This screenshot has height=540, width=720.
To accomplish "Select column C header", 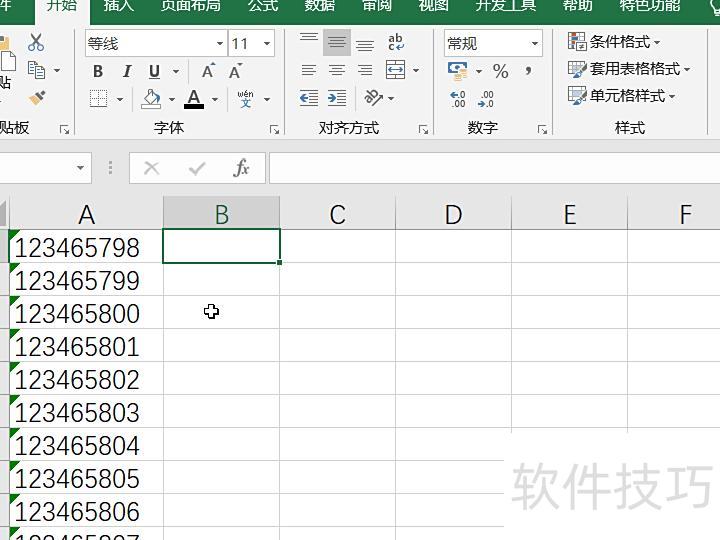I will 338,214.
